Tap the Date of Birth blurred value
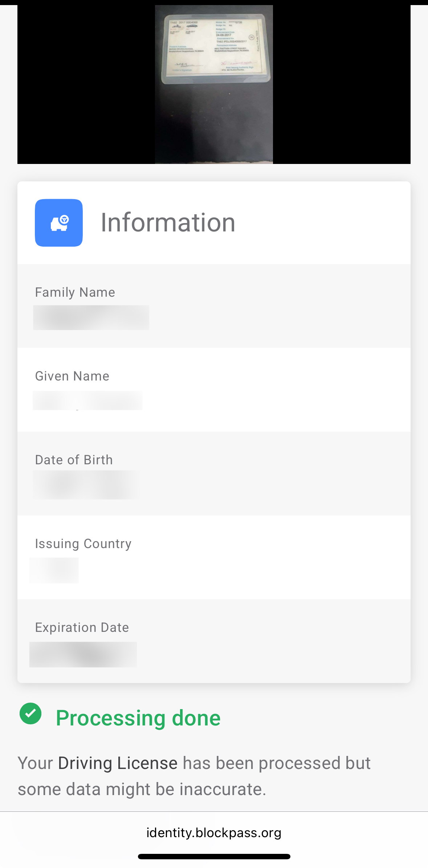428x868 pixels. pos(86,485)
